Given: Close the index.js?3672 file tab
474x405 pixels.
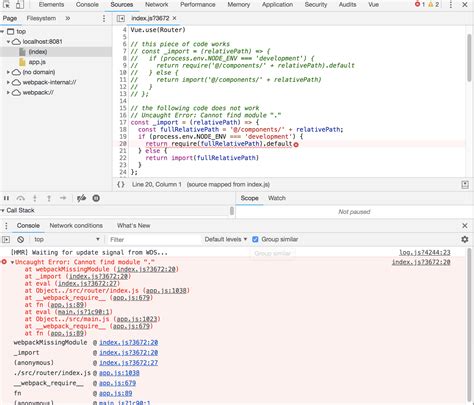Looking at the screenshot, I should click(174, 18).
